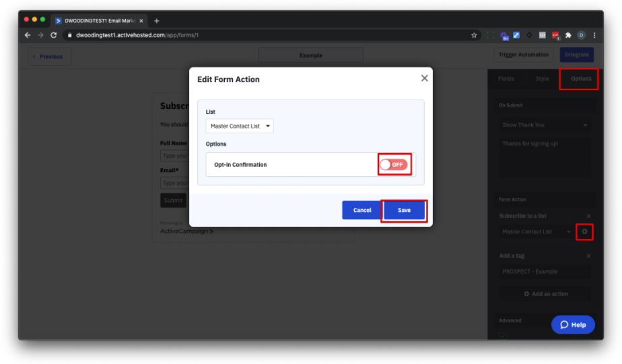Screen dimensions: 622x364
Task: Turn on the Opt-in Confirmation toggle
Action: (x=394, y=165)
